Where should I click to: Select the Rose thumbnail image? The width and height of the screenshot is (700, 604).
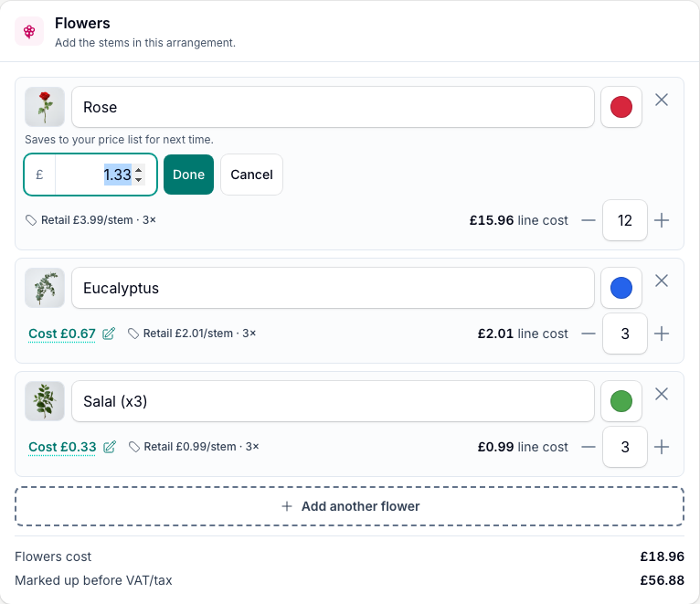[x=45, y=107]
